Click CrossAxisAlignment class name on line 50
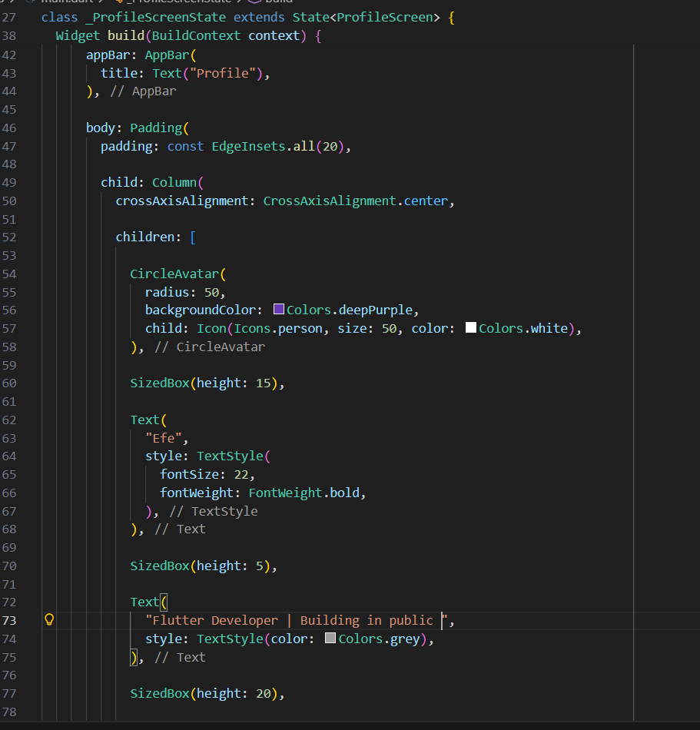 click(330, 201)
